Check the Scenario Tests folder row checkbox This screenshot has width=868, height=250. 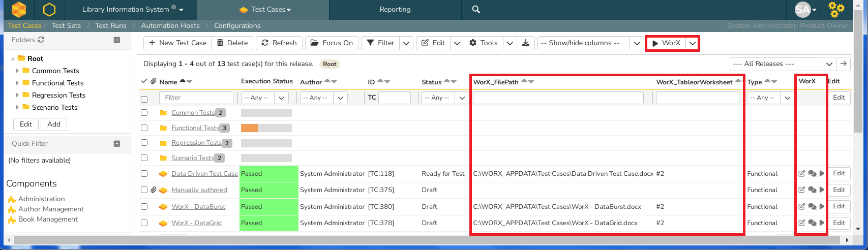point(144,158)
